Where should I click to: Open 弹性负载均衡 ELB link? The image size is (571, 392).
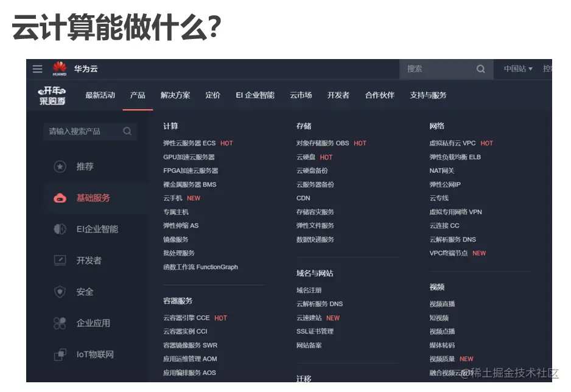point(455,157)
